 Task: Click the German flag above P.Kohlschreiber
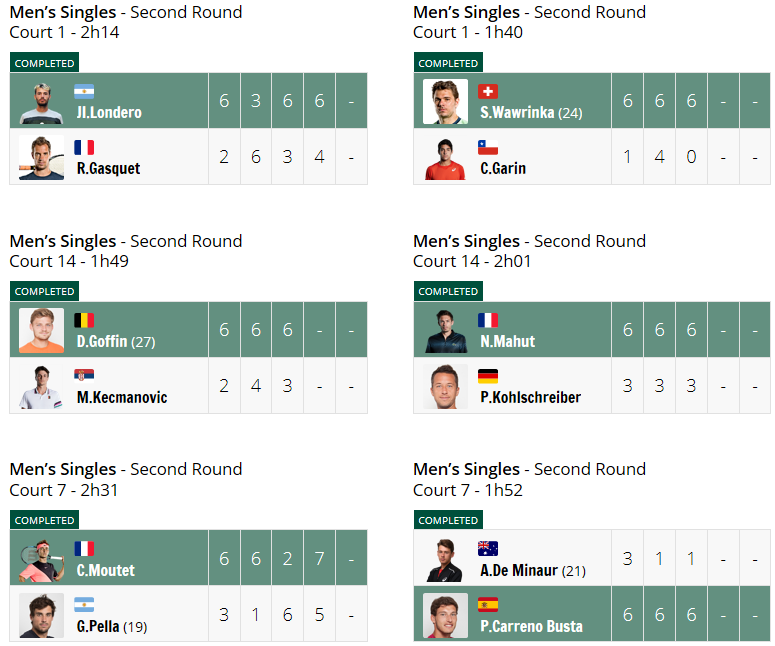[x=487, y=376]
